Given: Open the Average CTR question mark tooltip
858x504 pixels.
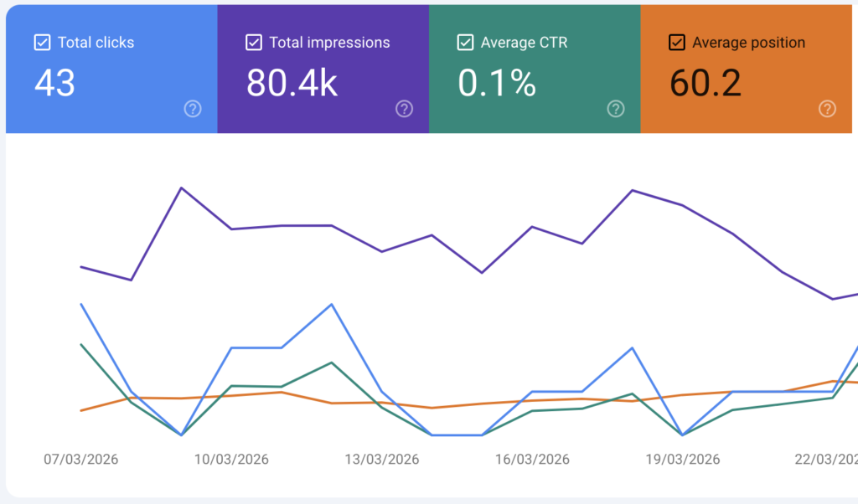Looking at the screenshot, I should click(616, 109).
